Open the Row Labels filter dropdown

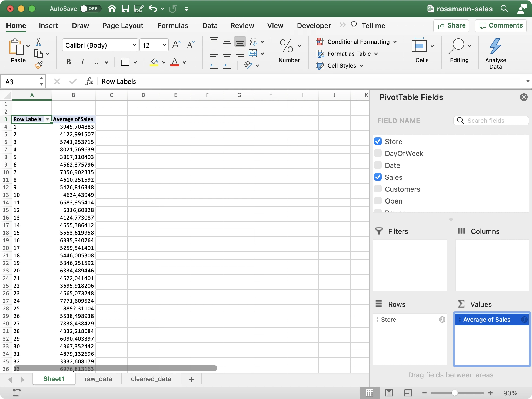pos(47,119)
